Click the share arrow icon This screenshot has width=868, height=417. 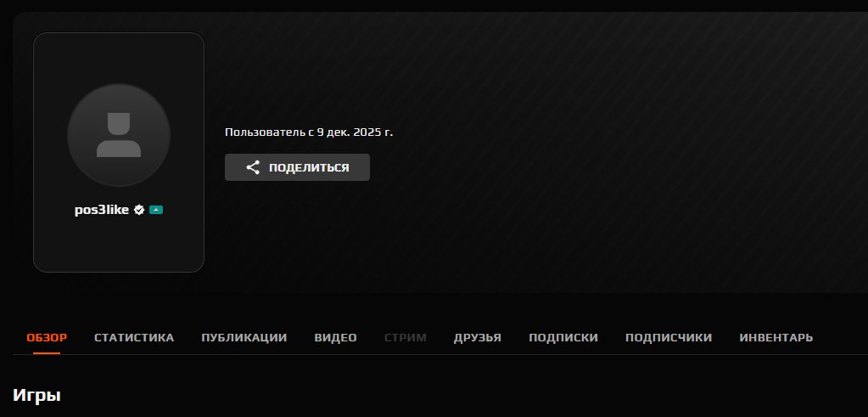click(x=253, y=167)
